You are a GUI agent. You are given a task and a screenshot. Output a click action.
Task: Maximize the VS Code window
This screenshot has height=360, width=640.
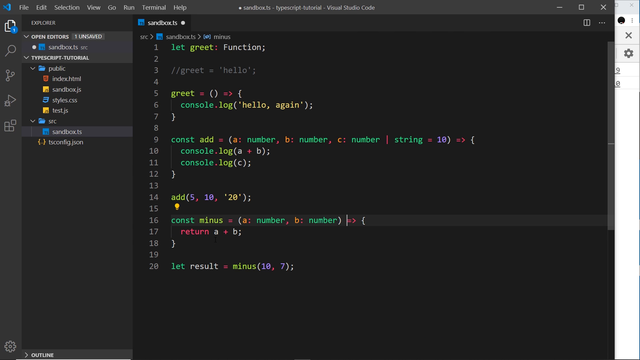tap(581, 7)
